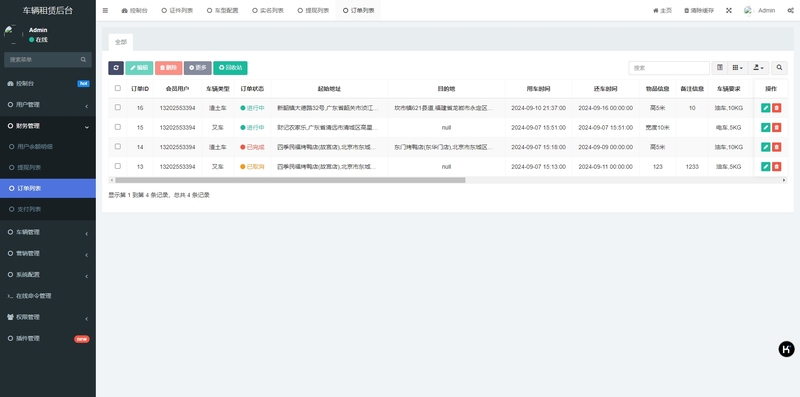Expand 权限管理 sidebar menu
800x397 pixels.
click(48, 317)
